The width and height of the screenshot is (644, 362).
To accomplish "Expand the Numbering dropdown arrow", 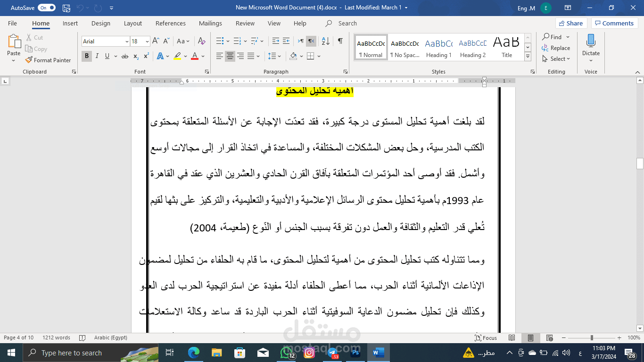I will 245,41.
